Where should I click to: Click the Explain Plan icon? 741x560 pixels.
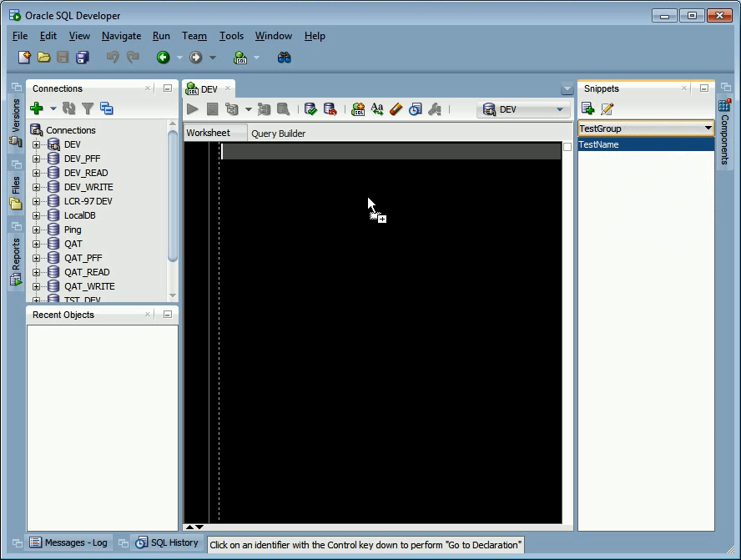point(232,109)
